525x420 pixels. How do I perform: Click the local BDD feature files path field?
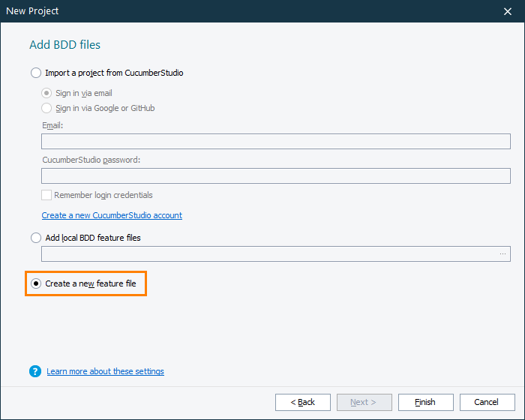(268, 254)
